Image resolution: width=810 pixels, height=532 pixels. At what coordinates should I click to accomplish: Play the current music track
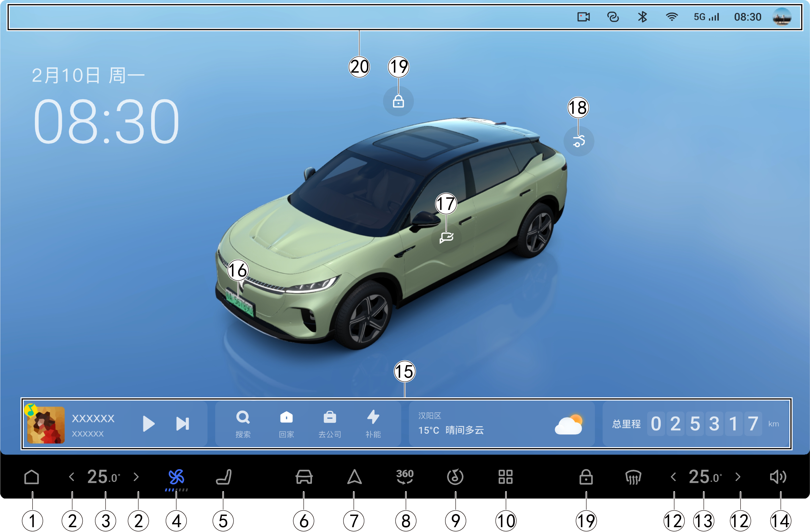pos(148,424)
